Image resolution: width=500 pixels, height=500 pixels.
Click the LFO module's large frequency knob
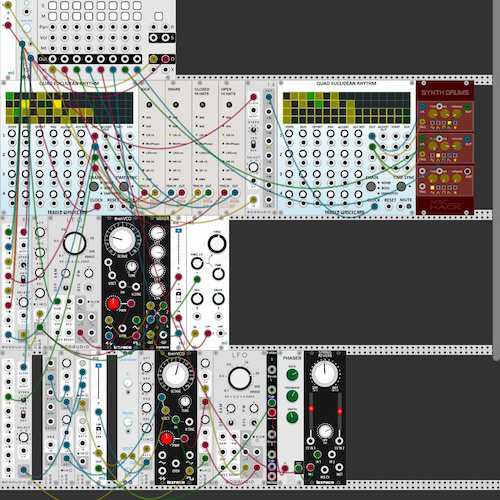click(239, 378)
